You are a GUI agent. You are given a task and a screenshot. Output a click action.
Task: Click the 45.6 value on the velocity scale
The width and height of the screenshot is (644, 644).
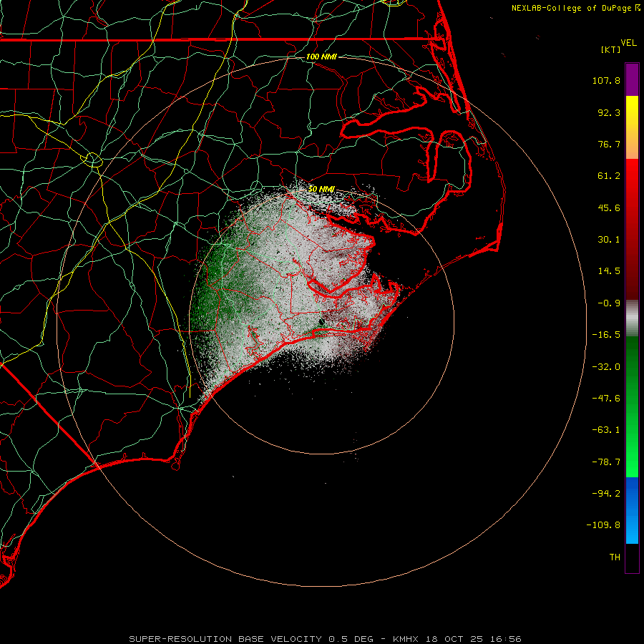[609, 208]
